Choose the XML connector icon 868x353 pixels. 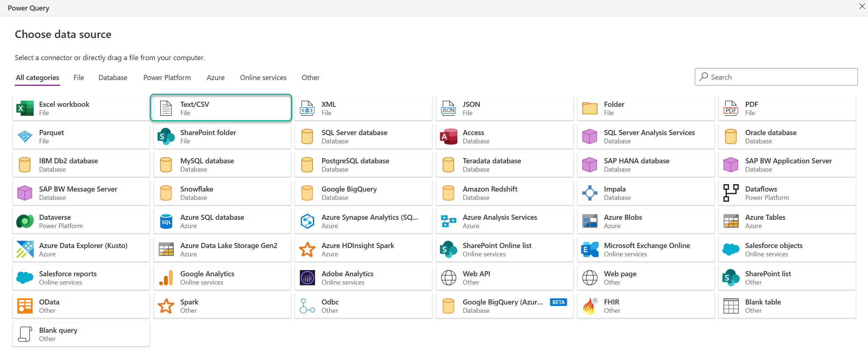pos(307,108)
